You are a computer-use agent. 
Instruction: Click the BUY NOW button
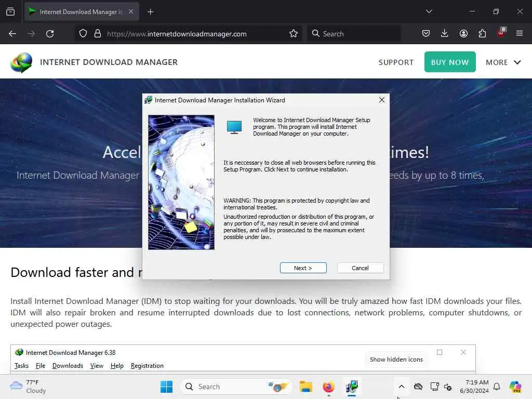click(450, 62)
